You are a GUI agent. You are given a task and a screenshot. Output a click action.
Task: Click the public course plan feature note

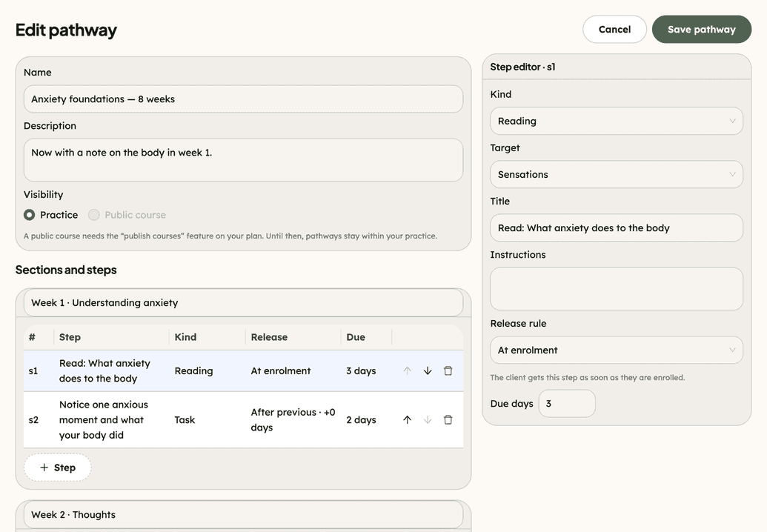click(230, 236)
